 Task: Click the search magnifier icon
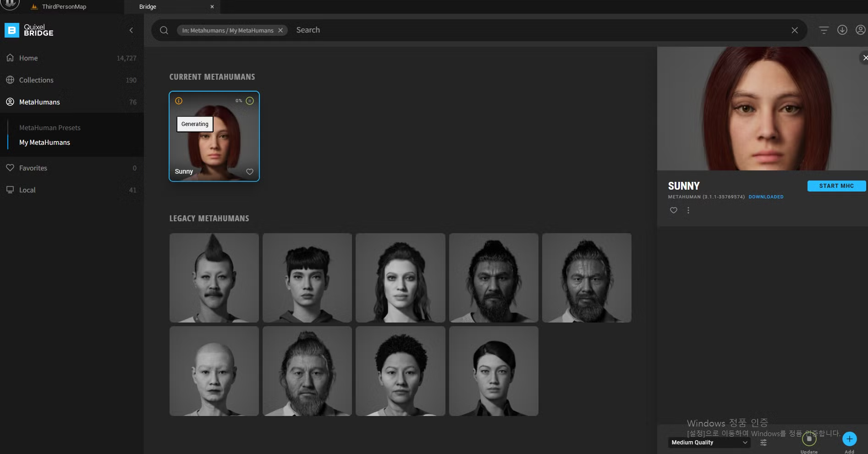coord(164,30)
